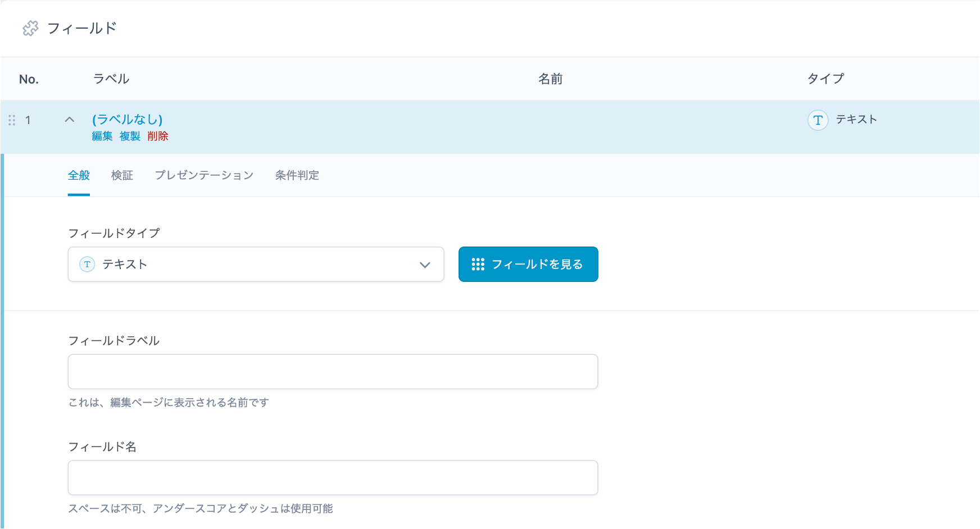The image size is (980, 529).
Task: Click the drag handle for field row 1
Action: 12,120
